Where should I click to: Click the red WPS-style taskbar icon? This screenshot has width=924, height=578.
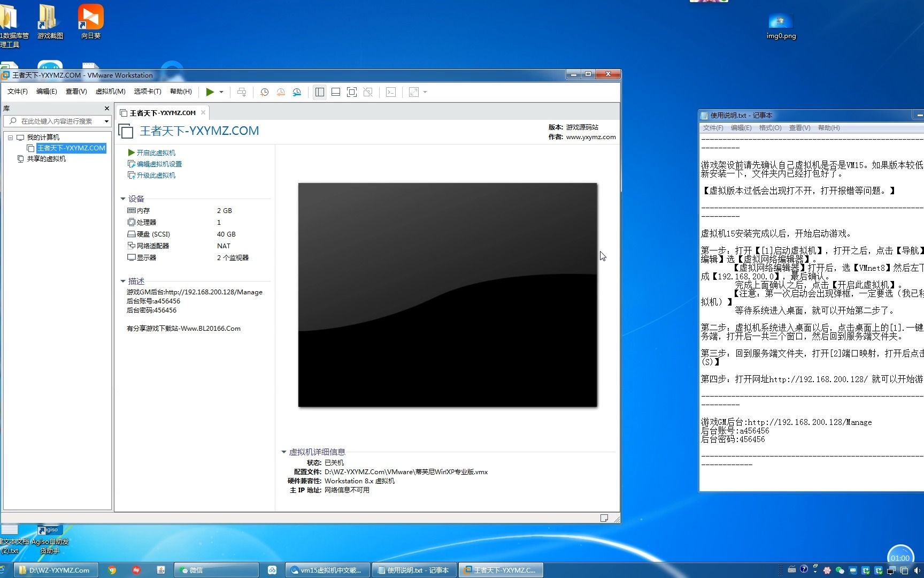136,570
